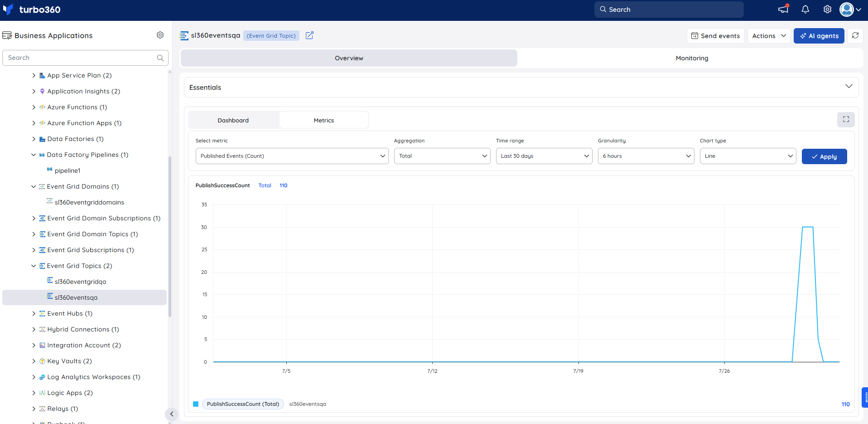Open Event Grid Subscriptions group
Image resolution: width=868 pixels, height=424 pixels.
tap(91, 250)
